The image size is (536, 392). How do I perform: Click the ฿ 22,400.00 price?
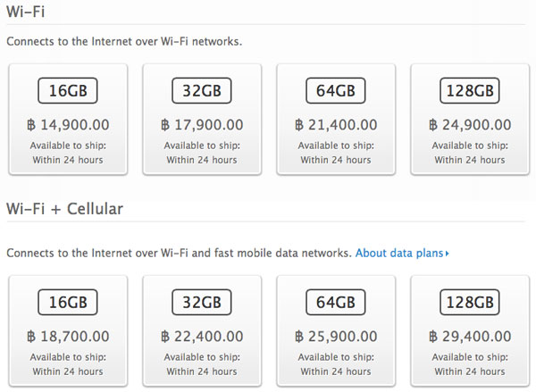[202, 337]
